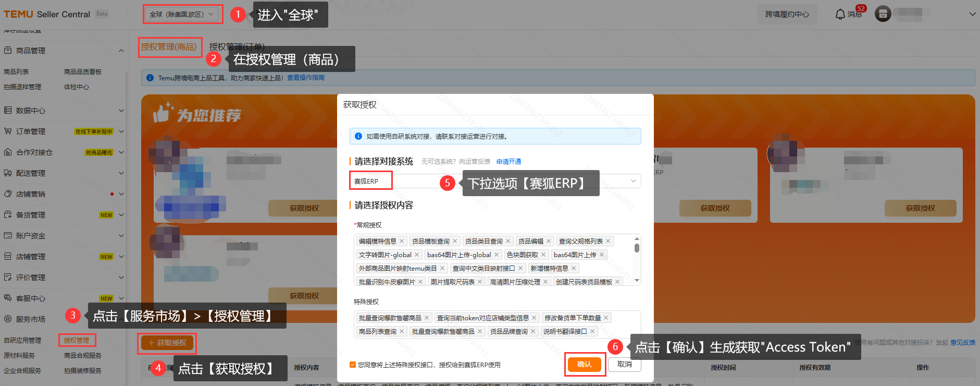Open 商品列表 in the sidebar

tap(16, 72)
